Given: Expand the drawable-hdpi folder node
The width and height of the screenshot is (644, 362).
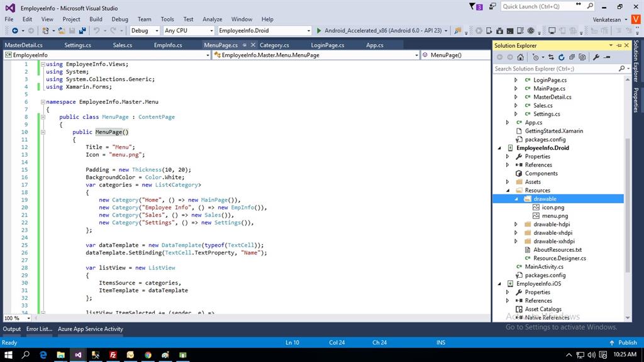Looking at the screenshot, I should (x=516, y=225).
